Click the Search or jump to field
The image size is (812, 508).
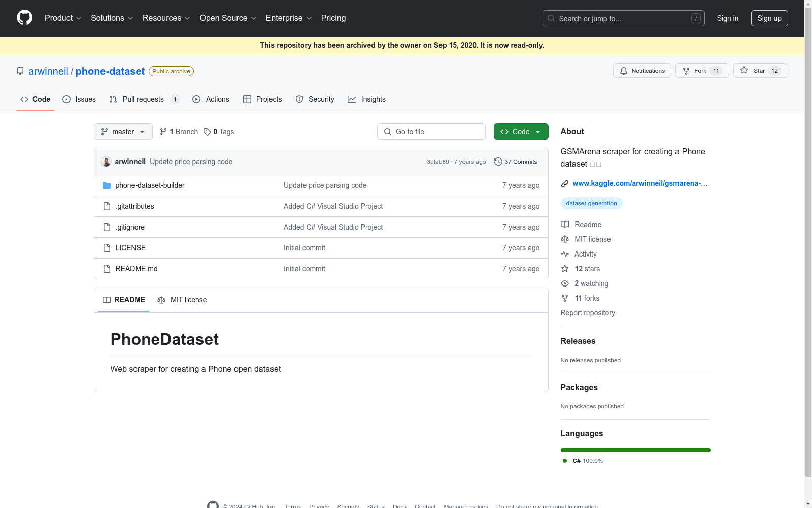[624, 18]
